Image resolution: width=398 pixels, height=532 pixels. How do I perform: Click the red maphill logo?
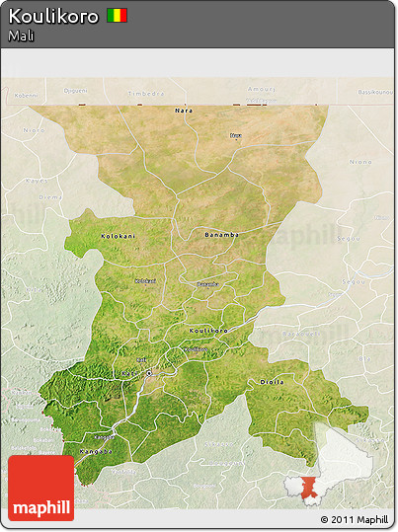41,488
